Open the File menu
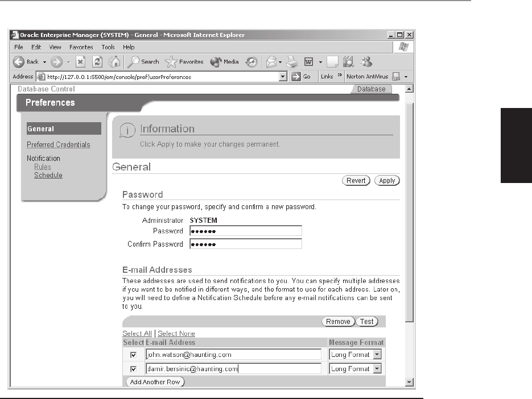This screenshot has height=399, width=532. click(x=19, y=47)
